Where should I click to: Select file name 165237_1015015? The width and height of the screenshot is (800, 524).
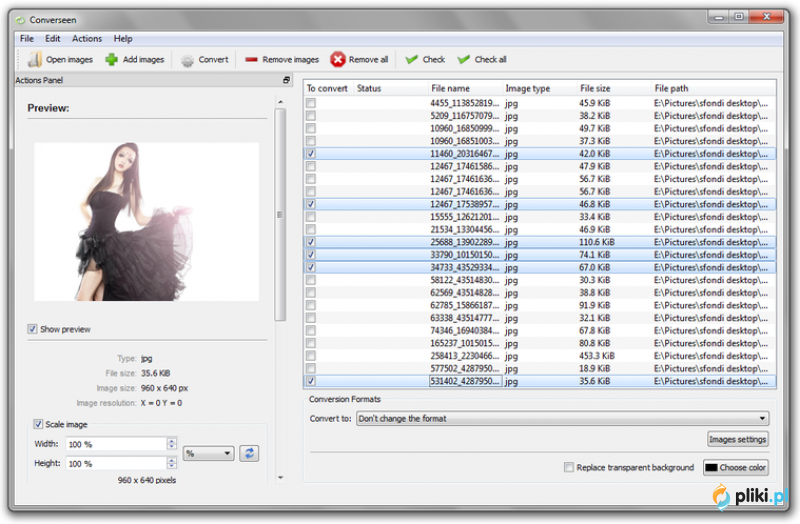click(465, 343)
